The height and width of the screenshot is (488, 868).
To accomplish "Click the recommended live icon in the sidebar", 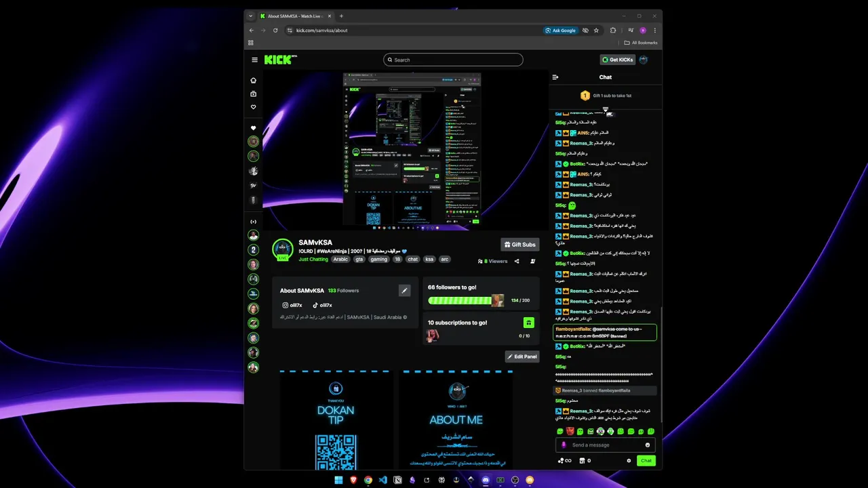I will (x=254, y=222).
